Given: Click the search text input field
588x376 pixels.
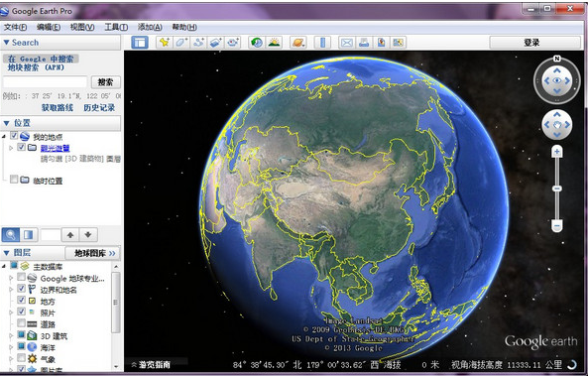Looking at the screenshot, I should click(x=45, y=81).
